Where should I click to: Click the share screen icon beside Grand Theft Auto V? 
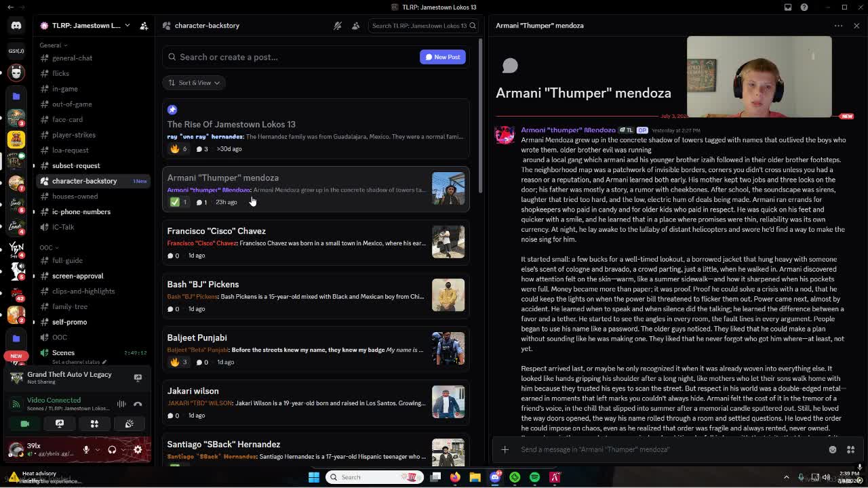[138, 378]
